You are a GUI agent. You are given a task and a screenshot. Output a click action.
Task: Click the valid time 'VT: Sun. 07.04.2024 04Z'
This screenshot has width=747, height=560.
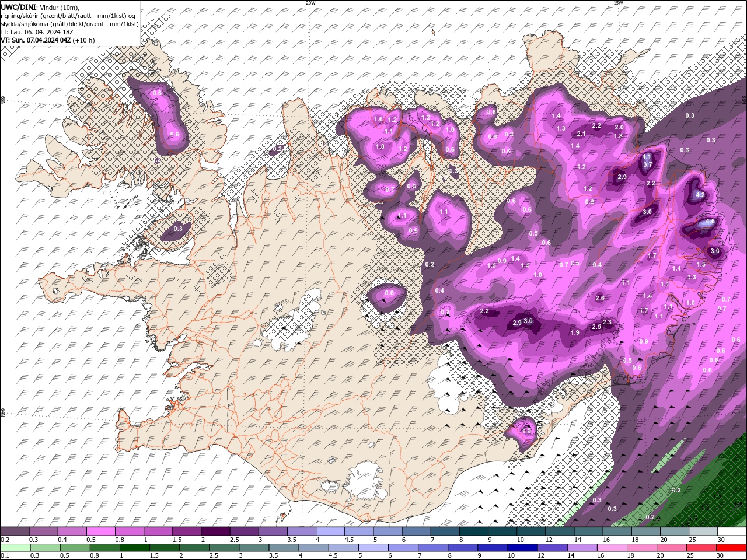pos(36,40)
